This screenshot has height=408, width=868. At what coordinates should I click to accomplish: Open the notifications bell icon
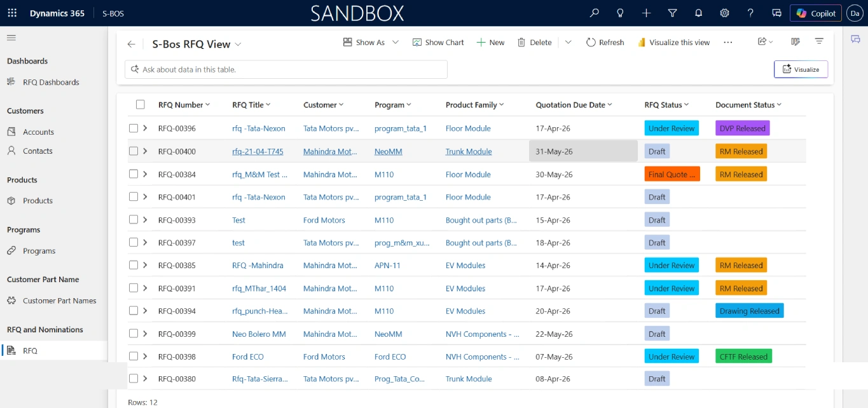click(699, 13)
